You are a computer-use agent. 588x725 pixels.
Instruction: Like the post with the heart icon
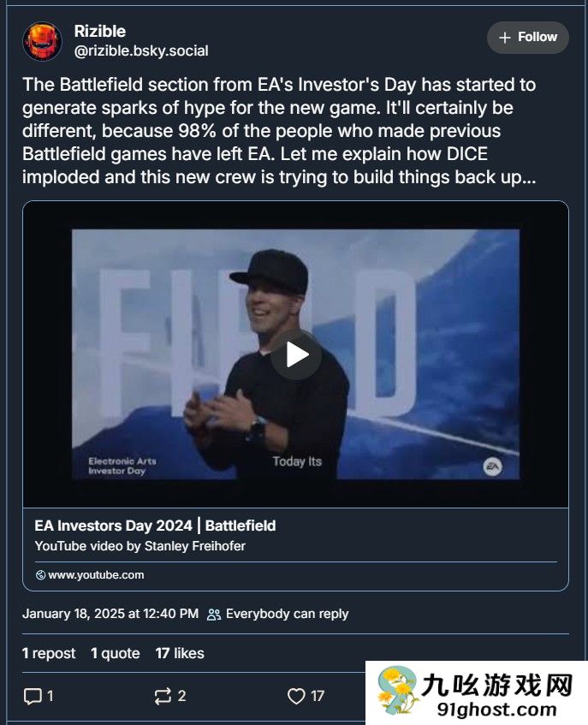[x=296, y=696]
